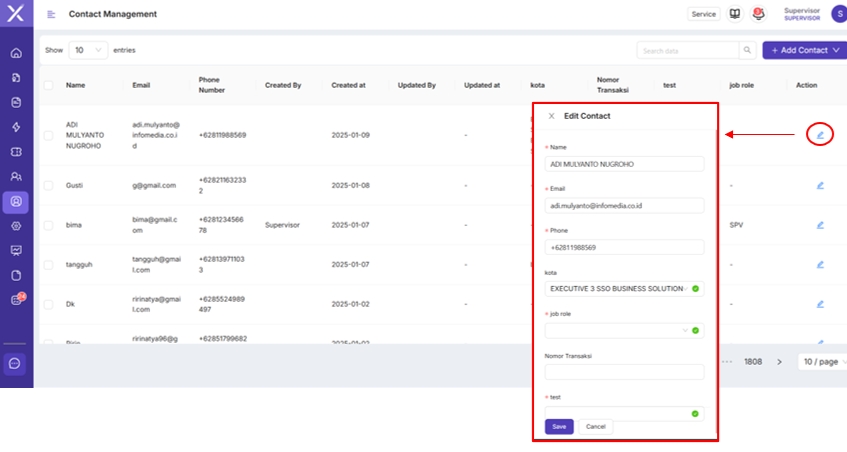Close the Edit Contact panel with X
847x452 pixels.
[x=551, y=116]
